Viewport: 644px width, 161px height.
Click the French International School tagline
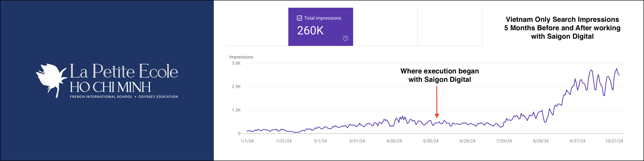(124, 97)
